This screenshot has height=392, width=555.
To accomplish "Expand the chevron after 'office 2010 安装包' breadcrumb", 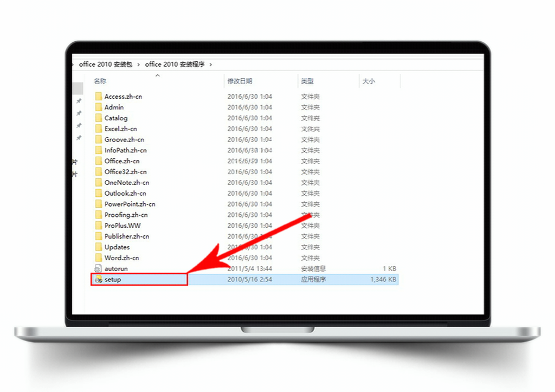I will (x=138, y=65).
